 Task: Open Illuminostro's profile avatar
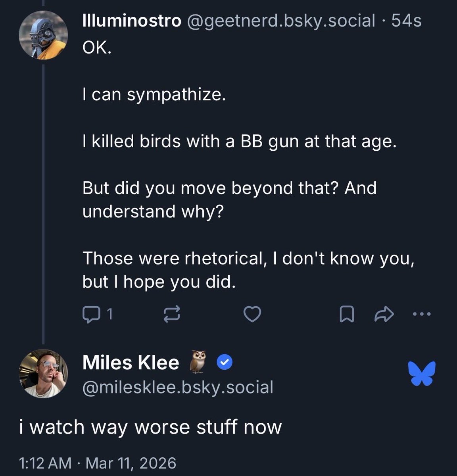pyautogui.click(x=43, y=35)
